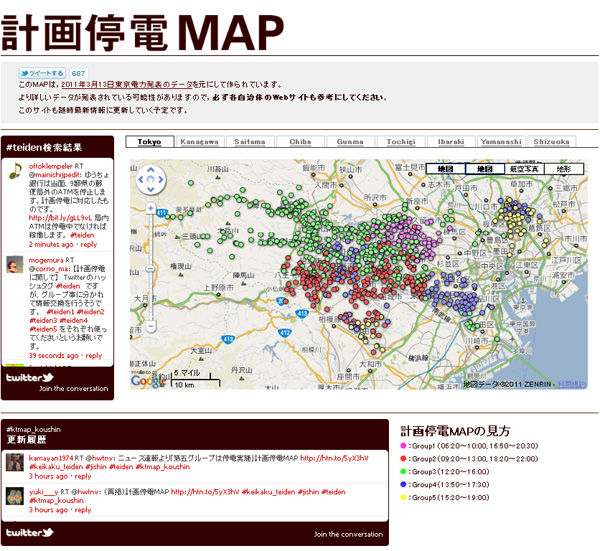
Task: Open the Saitama tab
Action: pos(250,142)
